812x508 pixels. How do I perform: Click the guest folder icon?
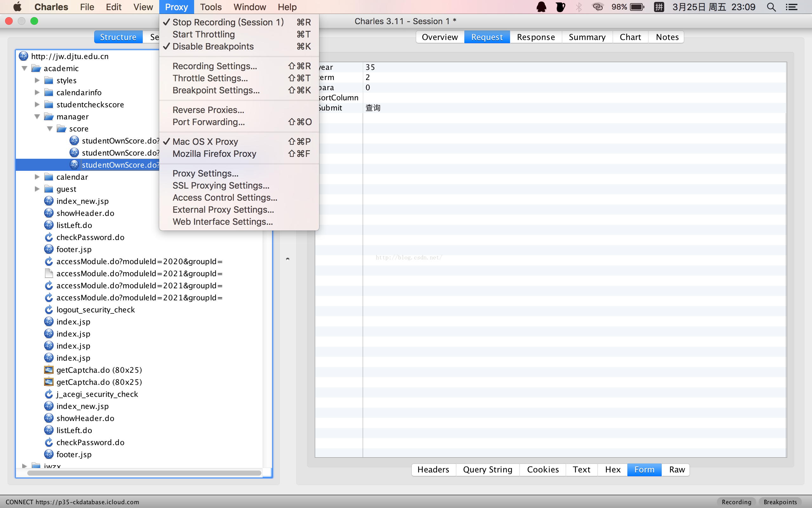point(49,189)
